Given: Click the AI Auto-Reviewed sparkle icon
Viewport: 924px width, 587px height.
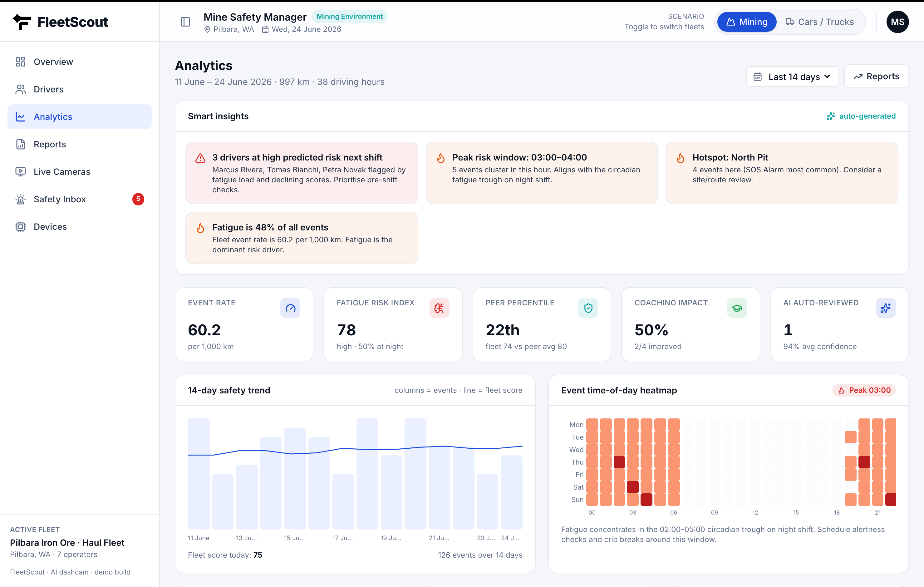Looking at the screenshot, I should pyautogui.click(x=886, y=308).
